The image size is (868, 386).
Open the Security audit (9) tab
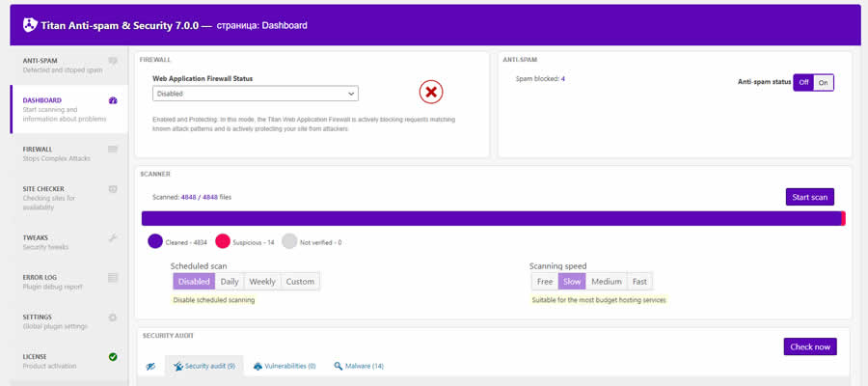203,367
